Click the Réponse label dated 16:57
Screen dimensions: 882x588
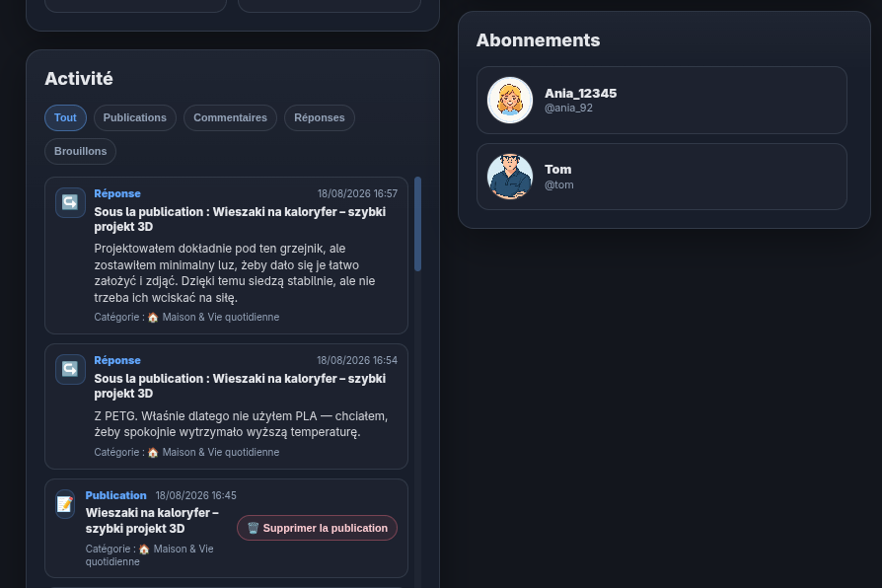(x=117, y=193)
